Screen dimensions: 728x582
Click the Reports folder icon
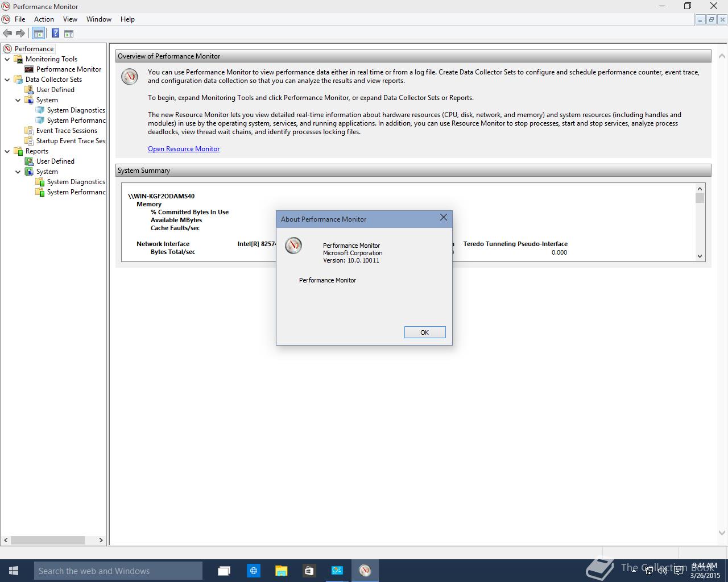(18, 151)
